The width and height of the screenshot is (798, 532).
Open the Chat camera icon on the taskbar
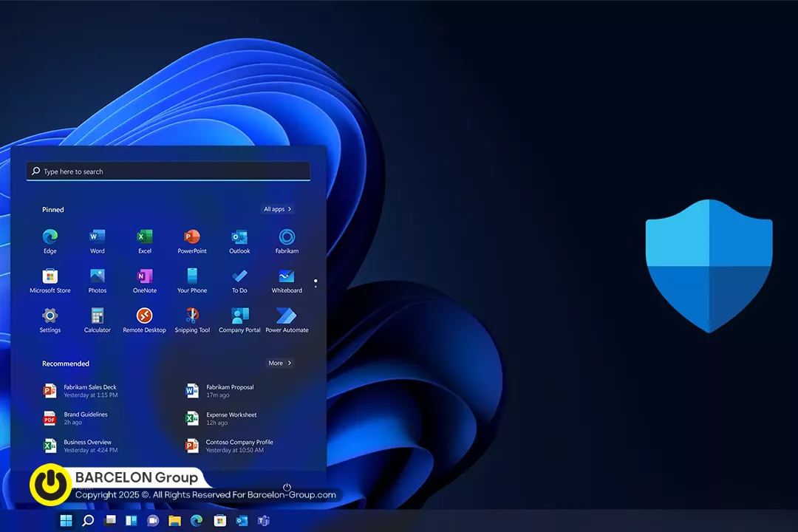(x=153, y=520)
